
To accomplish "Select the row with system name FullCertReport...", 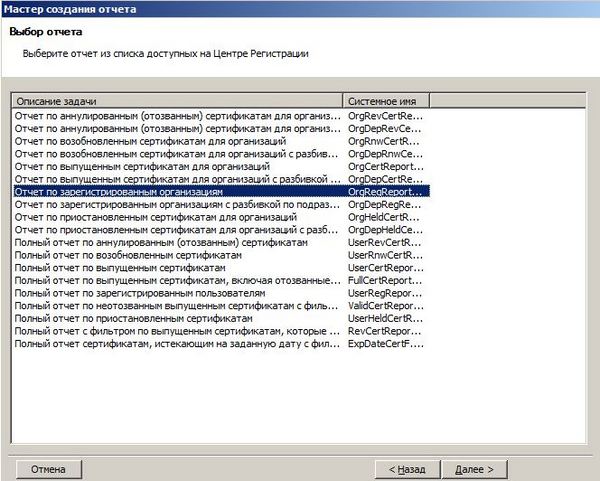I will tap(221, 280).
